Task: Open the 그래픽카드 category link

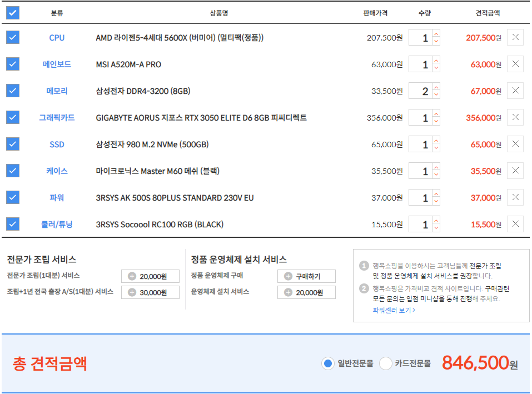Action: [x=57, y=118]
